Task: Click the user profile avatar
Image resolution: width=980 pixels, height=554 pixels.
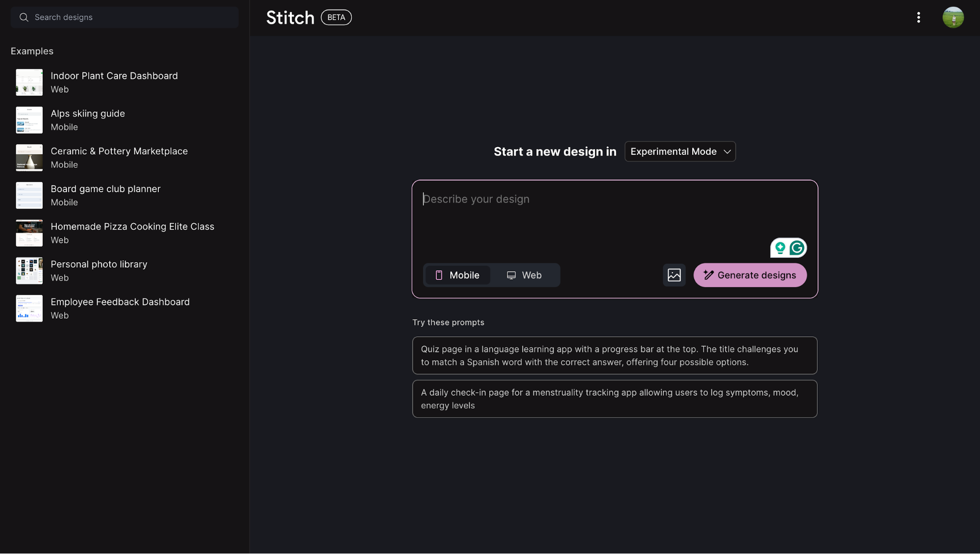Action: coord(953,18)
